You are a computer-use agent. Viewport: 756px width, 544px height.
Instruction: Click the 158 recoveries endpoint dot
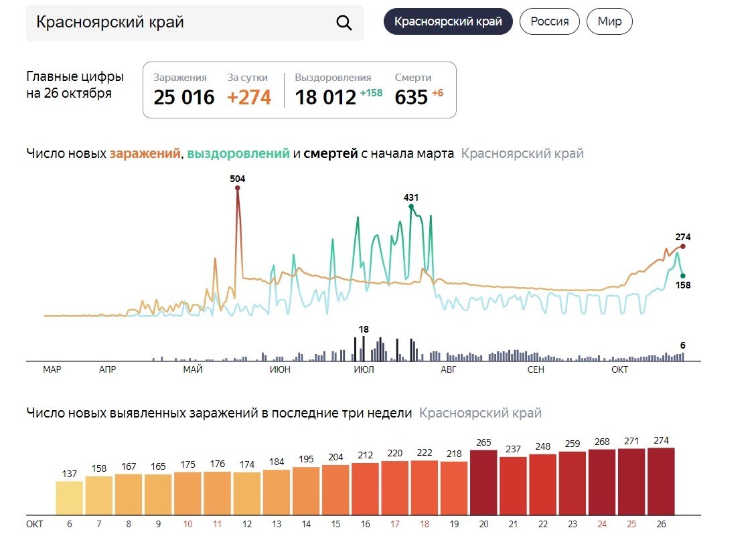pyautogui.click(x=682, y=275)
